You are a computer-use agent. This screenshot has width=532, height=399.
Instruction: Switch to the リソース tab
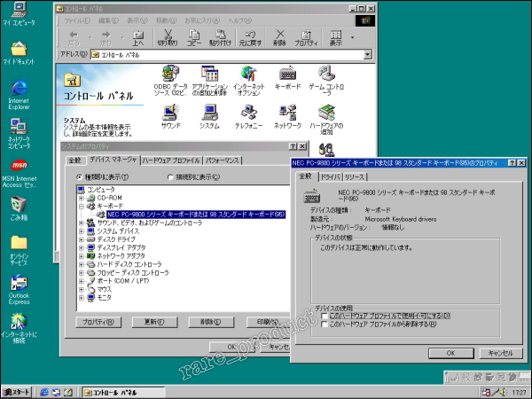point(354,177)
